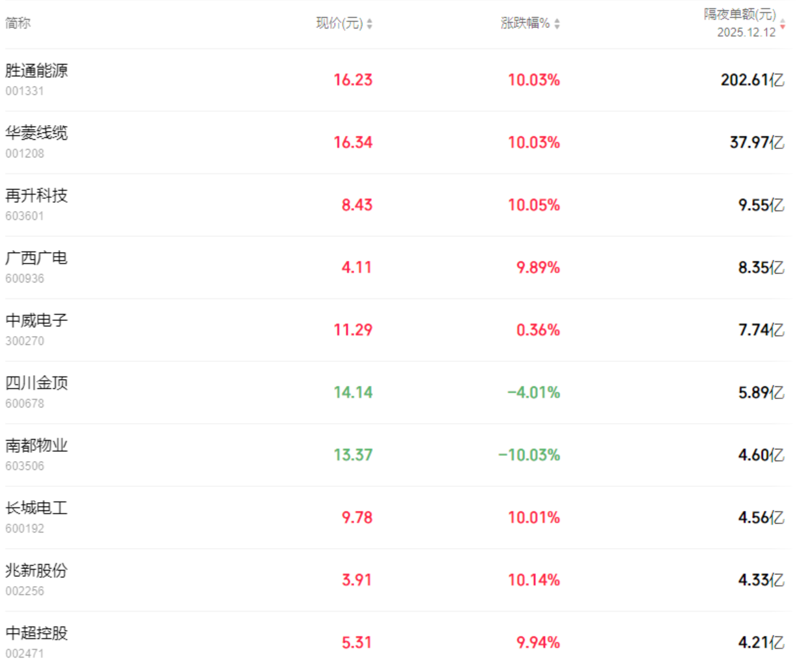The image size is (799, 672).
Task: Toggle sort on 隔夜单额(元) arrows
Action: pos(783,23)
